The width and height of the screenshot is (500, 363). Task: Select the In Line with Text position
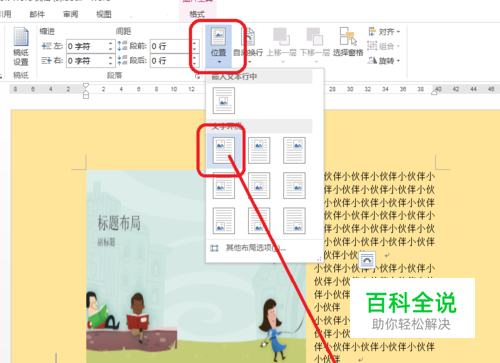point(224,100)
